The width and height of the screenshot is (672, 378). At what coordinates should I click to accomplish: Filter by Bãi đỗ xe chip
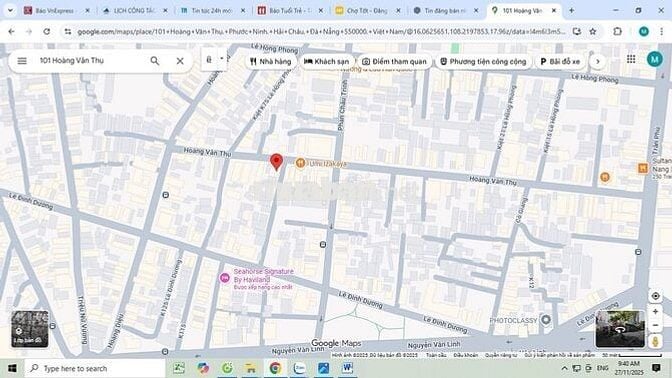[560, 61]
